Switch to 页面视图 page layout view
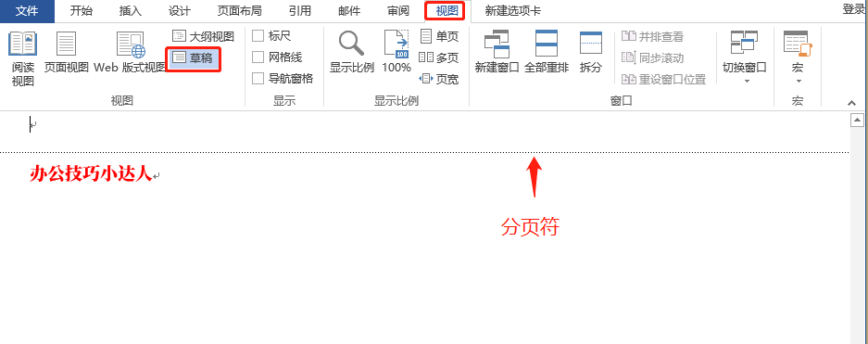 click(x=67, y=53)
